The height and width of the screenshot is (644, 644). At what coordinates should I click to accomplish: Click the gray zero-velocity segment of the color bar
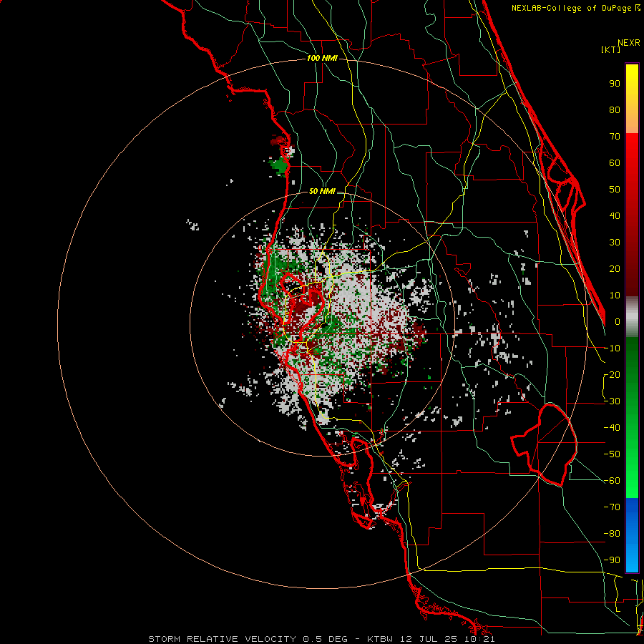tap(632, 317)
